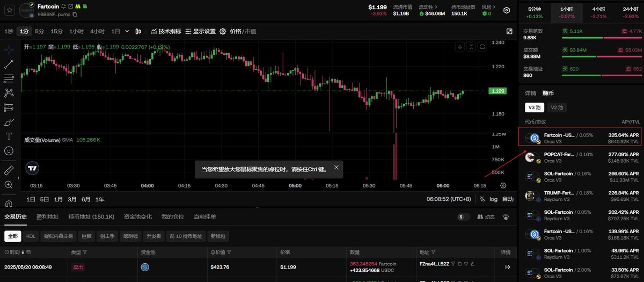This screenshot has height=282, width=644.
Task: Toggle the dollar currency switch
Action: (464, 217)
